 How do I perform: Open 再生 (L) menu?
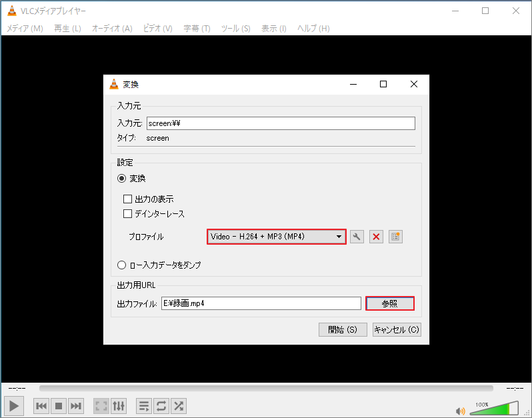point(67,29)
